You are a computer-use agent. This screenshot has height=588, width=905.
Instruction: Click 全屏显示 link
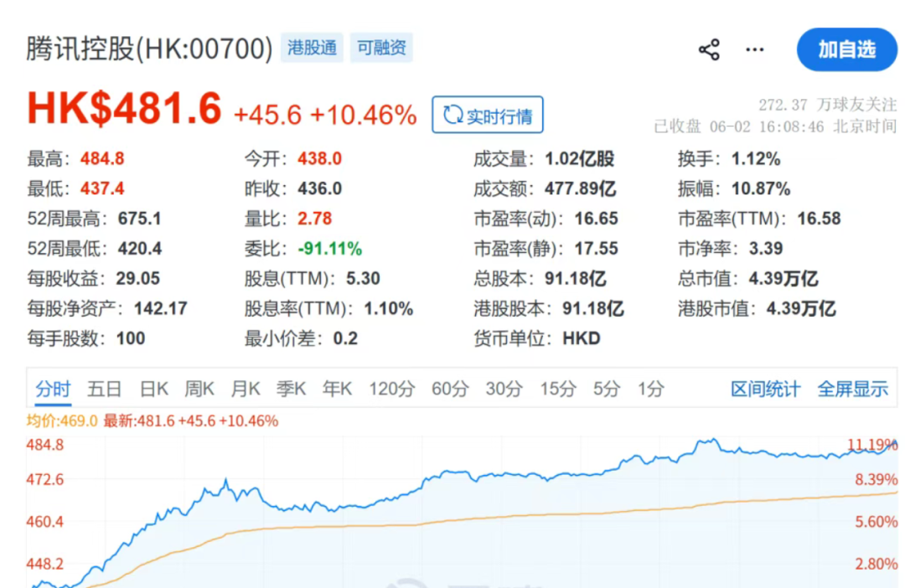click(x=852, y=389)
